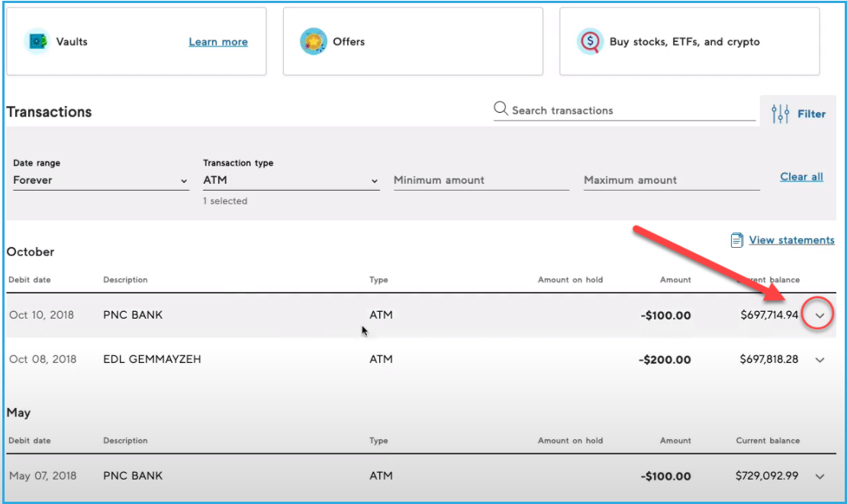
Task: Click the Buy stocks magnifier icon
Action: (590, 41)
